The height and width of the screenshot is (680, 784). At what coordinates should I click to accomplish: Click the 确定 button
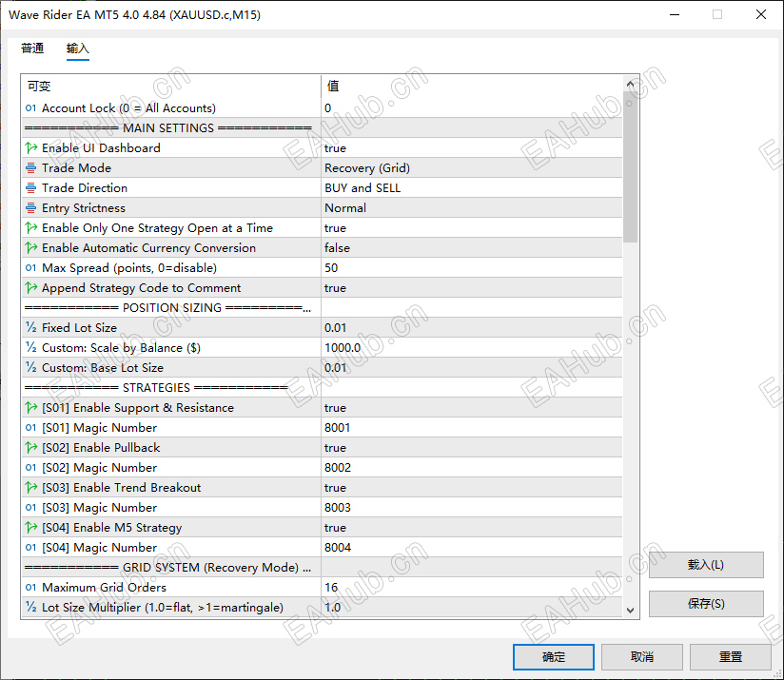point(554,656)
